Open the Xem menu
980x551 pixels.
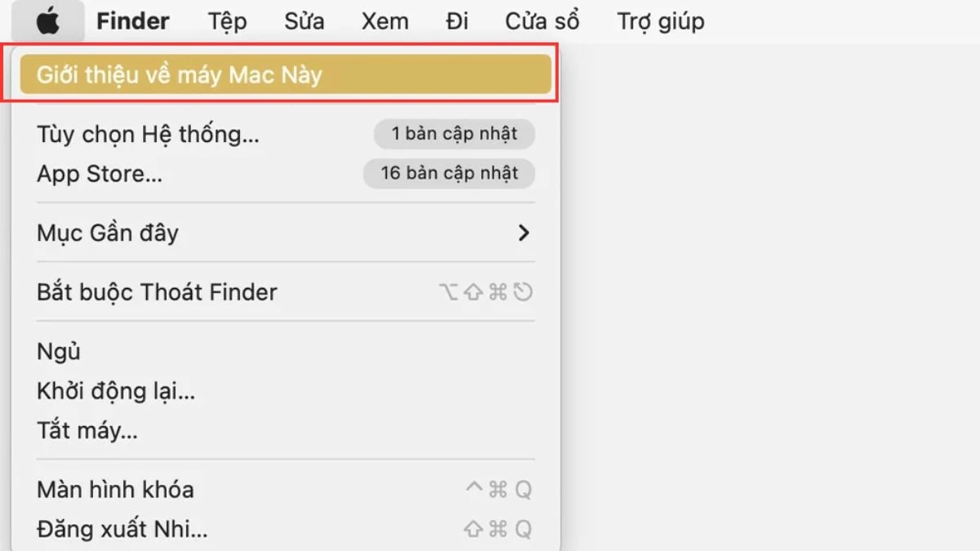(x=385, y=21)
